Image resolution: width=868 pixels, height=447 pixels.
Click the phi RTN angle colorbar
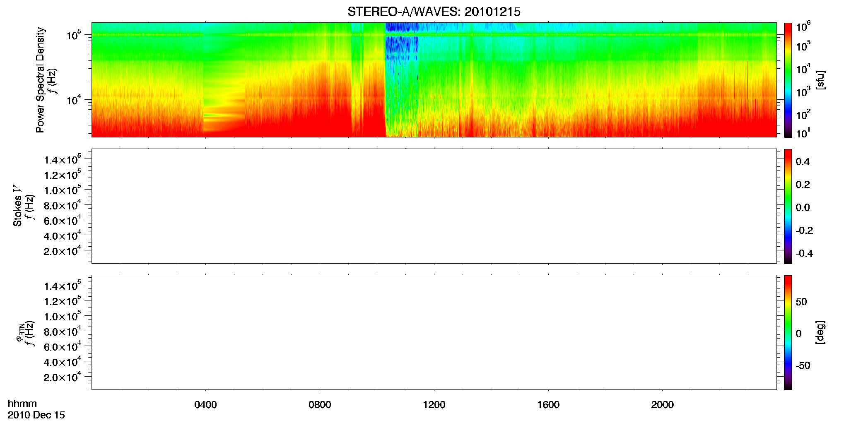coord(788,332)
